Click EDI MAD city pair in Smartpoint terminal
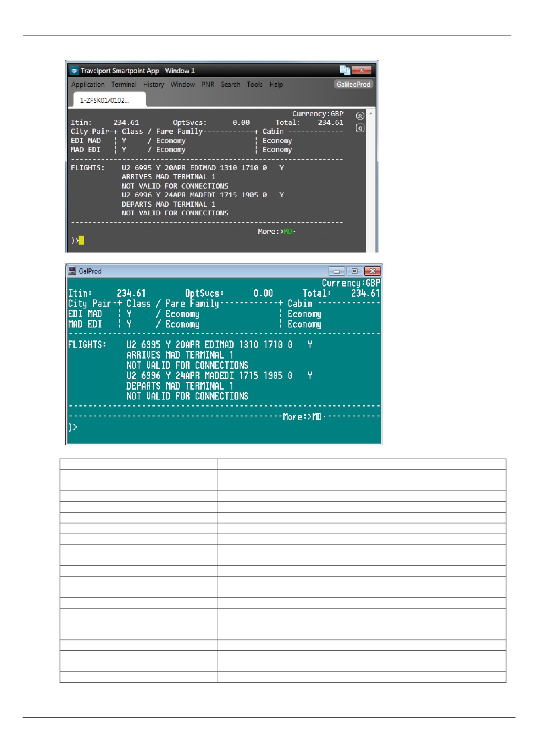 pos(85,141)
